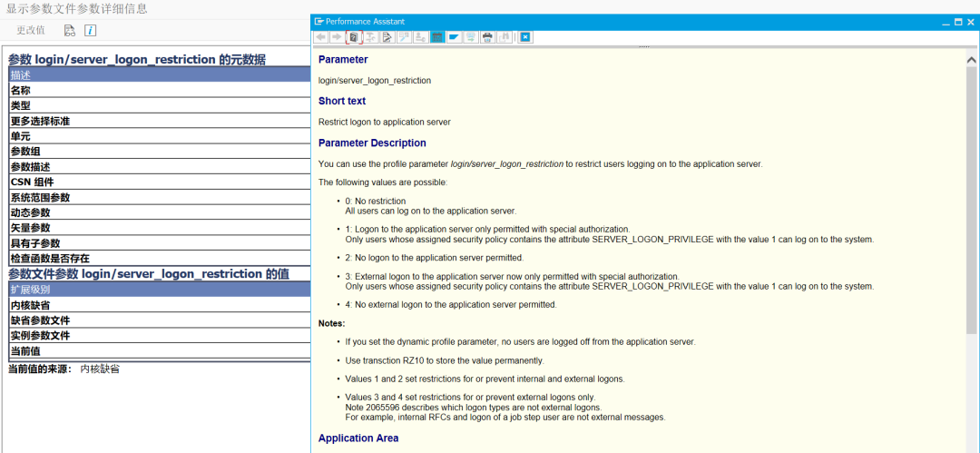
Task: Click the technical information tools icon
Action: pyautogui.click(x=370, y=37)
